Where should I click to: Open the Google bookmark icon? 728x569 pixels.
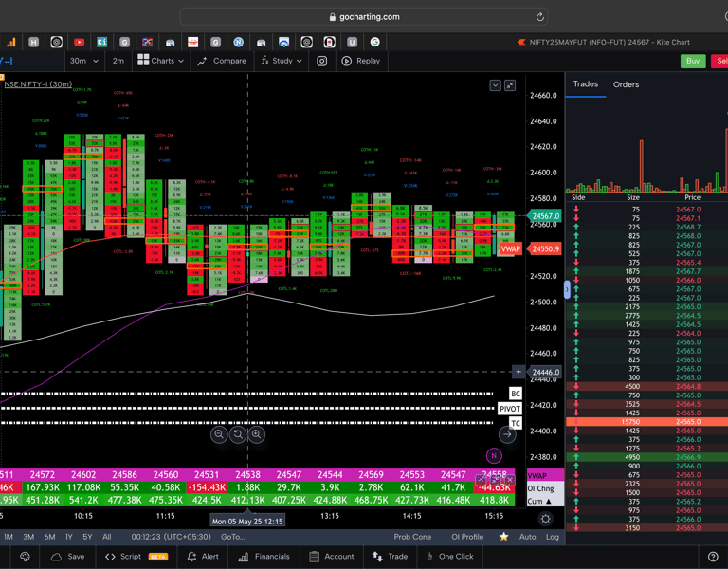[x=375, y=43]
